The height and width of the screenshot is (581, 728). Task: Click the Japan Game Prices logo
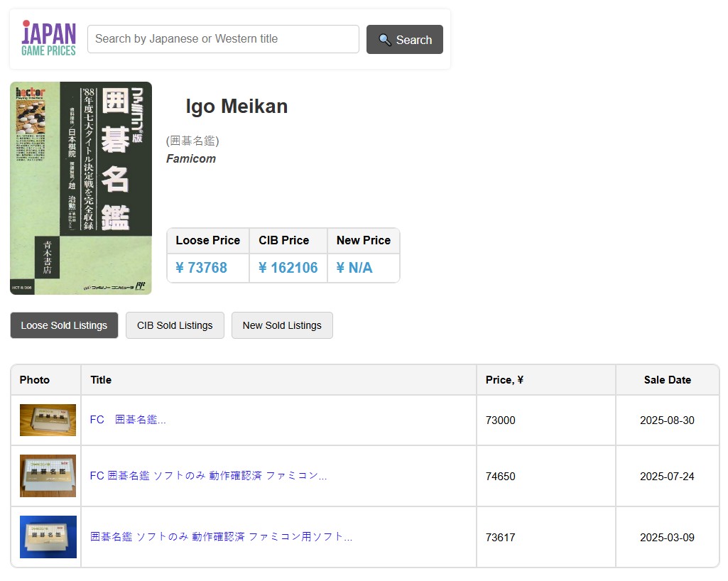[x=49, y=38]
